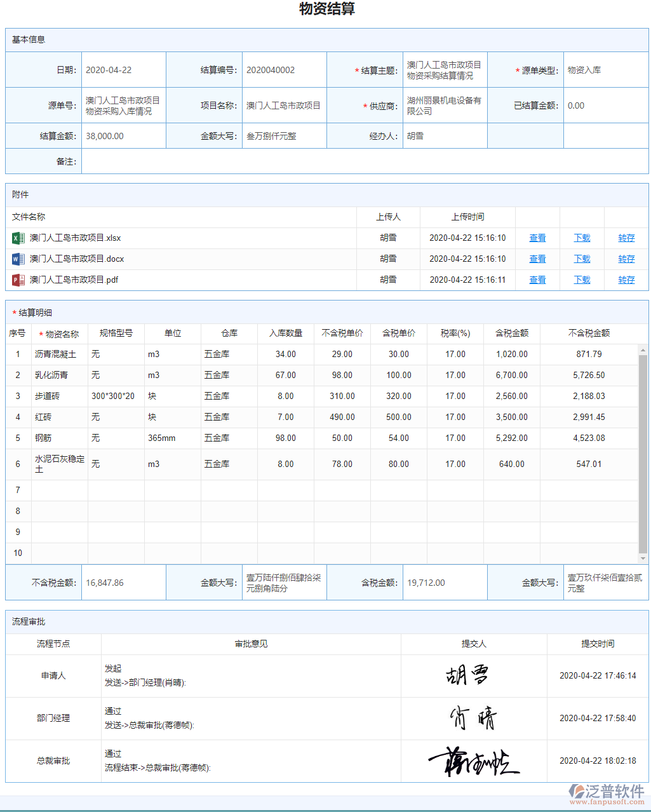Click 下载 to download the docx file

tap(581, 259)
